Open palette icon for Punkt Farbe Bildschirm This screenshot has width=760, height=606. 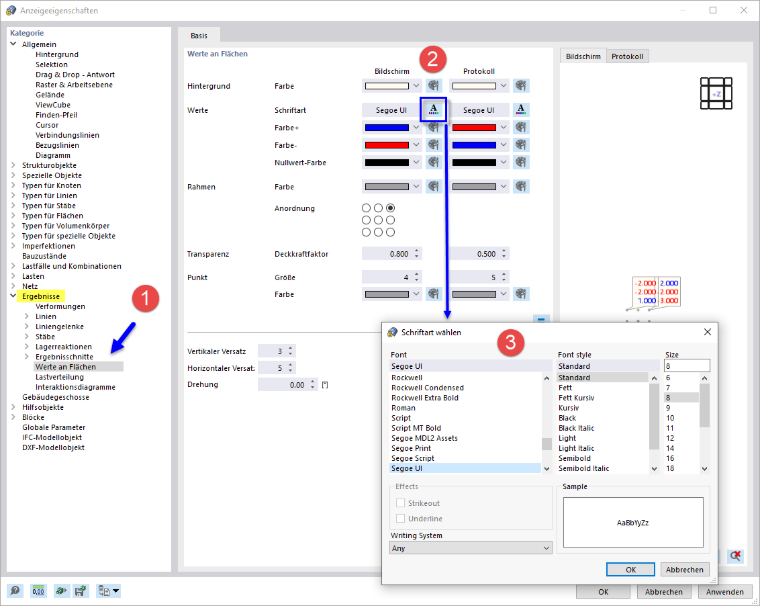click(x=433, y=294)
